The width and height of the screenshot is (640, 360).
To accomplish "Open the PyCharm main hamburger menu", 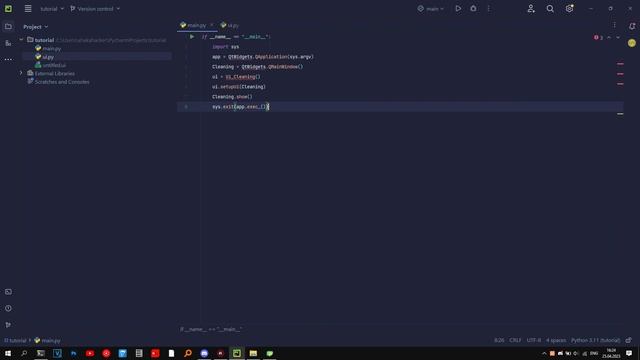I will click(28, 9).
